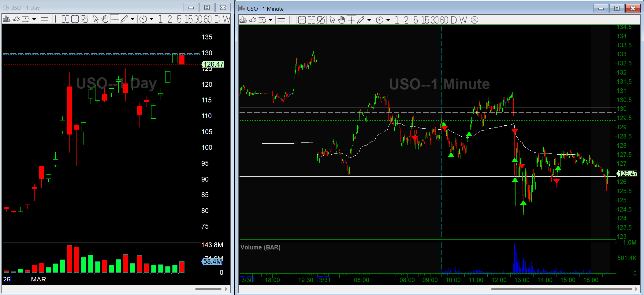644x295 pixels.
Task: Zoom out on the Minute chart
Action: point(311,20)
